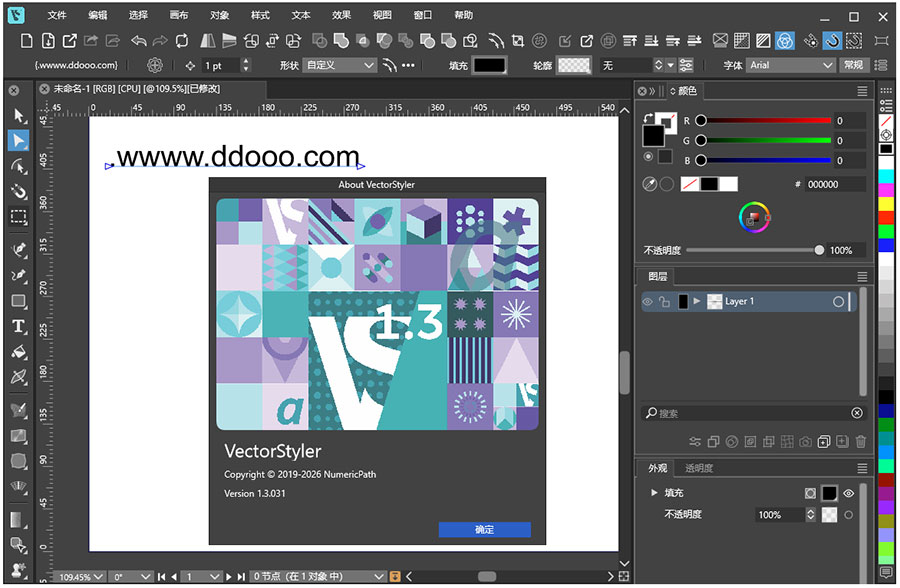Flip object vertically icon
This screenshot has height=588, width=900.
tap(229, 41)
